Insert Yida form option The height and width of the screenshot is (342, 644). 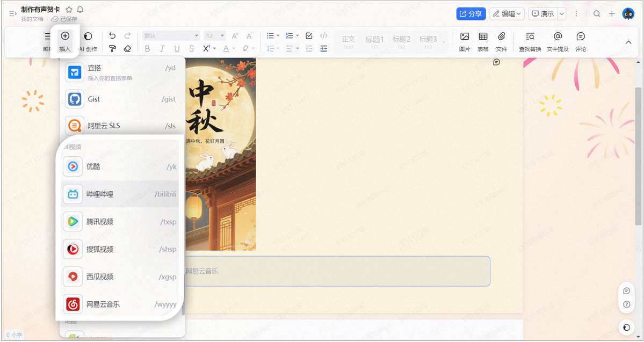pos(122,72)
